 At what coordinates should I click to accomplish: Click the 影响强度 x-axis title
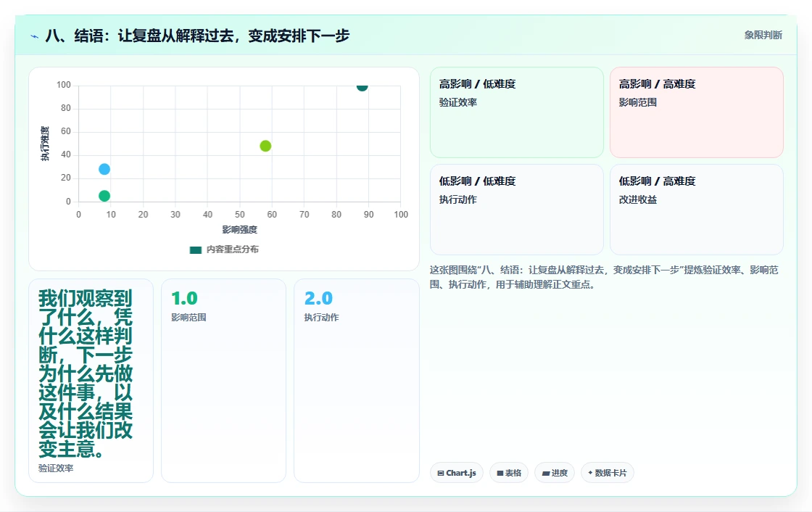239,230
